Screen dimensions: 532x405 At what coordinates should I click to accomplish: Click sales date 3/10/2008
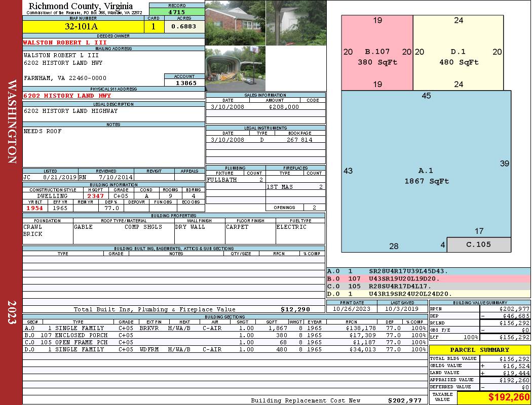click(227, 107)
